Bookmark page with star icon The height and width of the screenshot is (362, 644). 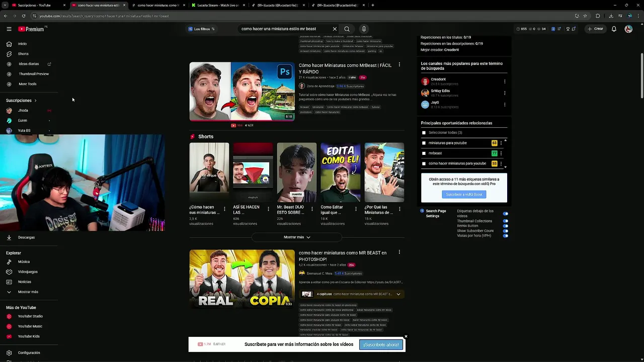pos(585,16)
